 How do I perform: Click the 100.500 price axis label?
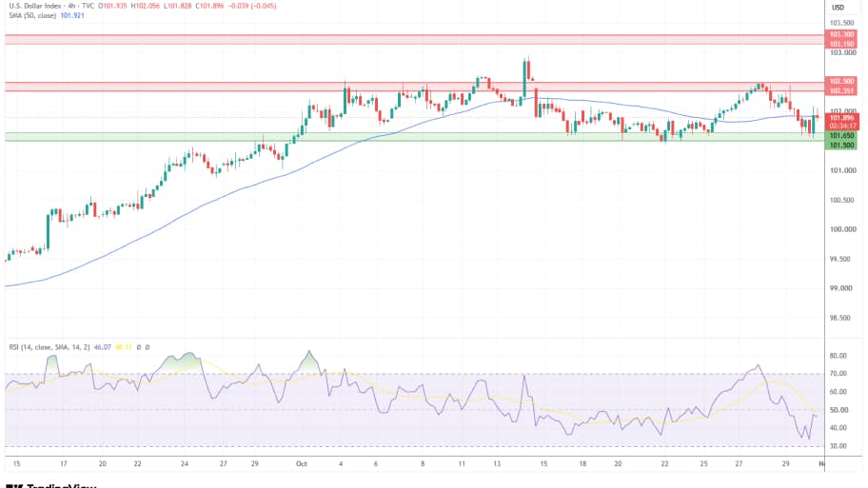[841, 200]
